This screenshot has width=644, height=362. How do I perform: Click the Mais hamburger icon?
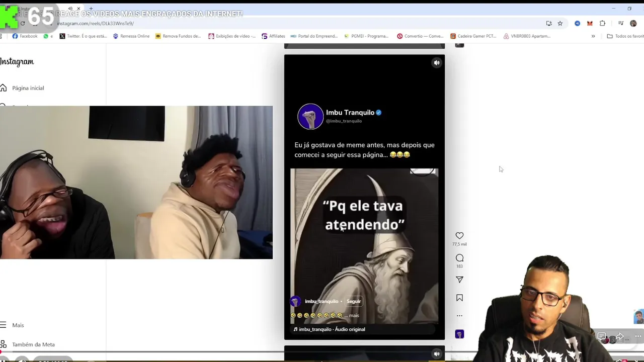(x=3, y=325)
